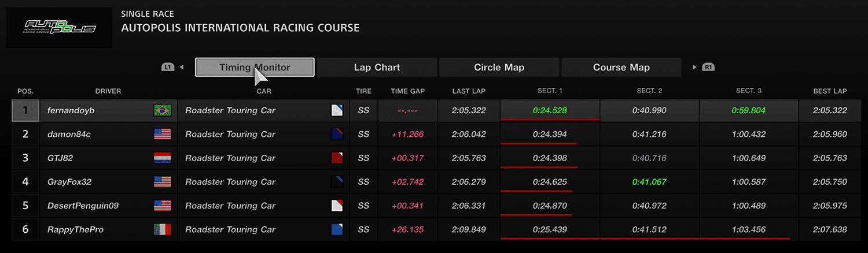Click the L1 shoulder button icon
The width and height of the screenshot is (868, 253).
167,68
